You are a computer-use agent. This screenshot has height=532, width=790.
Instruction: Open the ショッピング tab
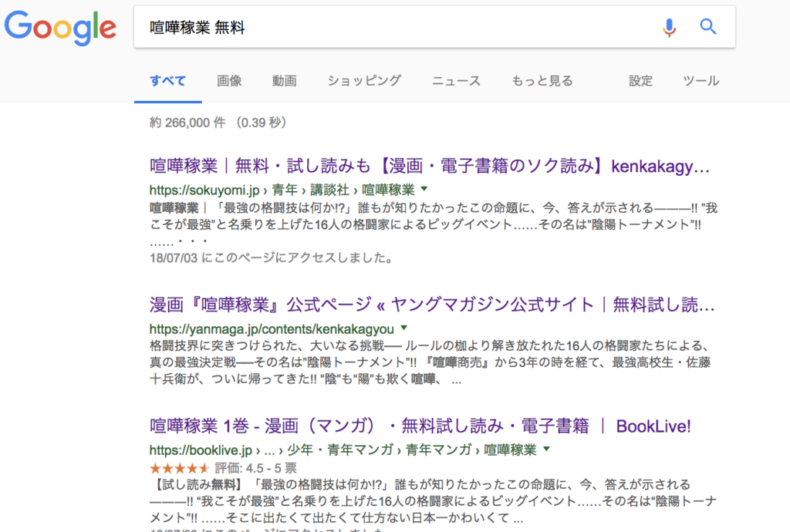pyautogui.click(x=364, y=80)
